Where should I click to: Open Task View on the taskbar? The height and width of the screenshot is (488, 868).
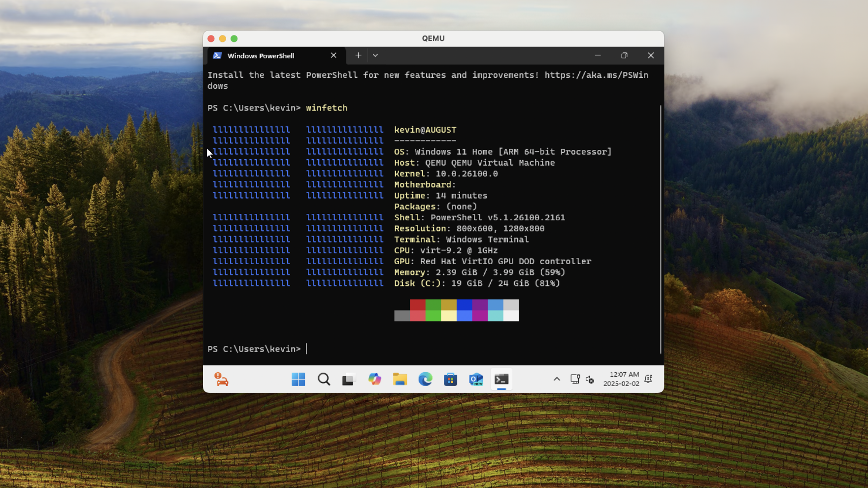349,379
